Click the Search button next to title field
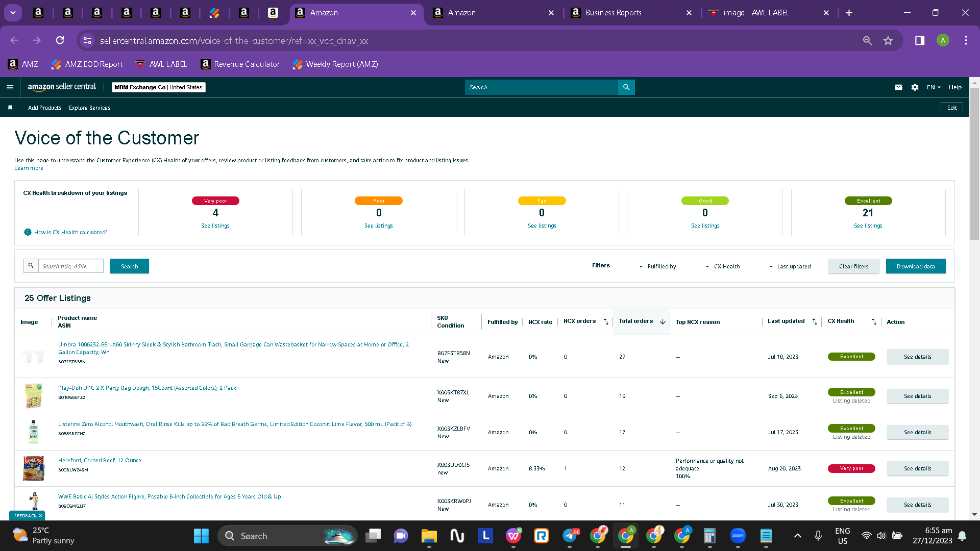This screenshot has width=980, height=551. (x=130, y=266)
